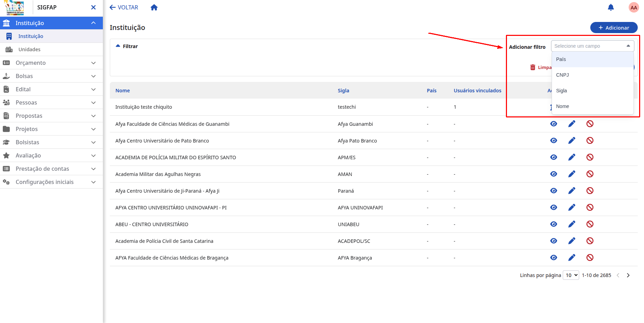Choose Nome filter option
The height and width of the screenshot is (323, 644).
[592, 106]
